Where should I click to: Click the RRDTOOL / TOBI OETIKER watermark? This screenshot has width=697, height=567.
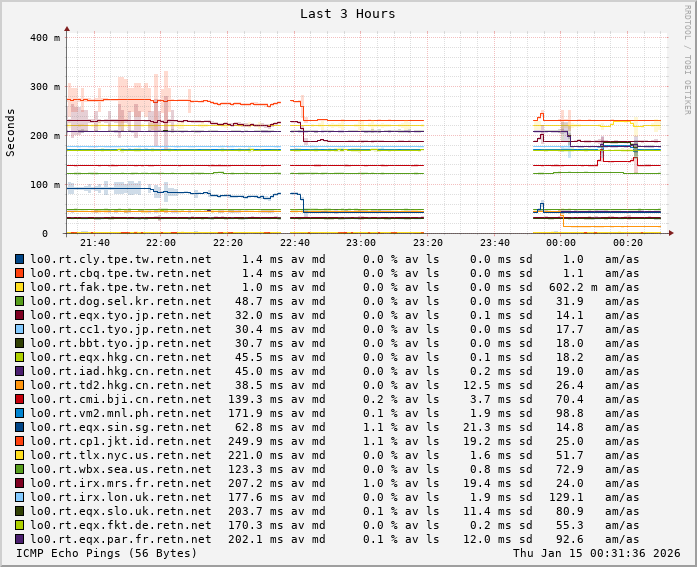[x=688, y=58]
